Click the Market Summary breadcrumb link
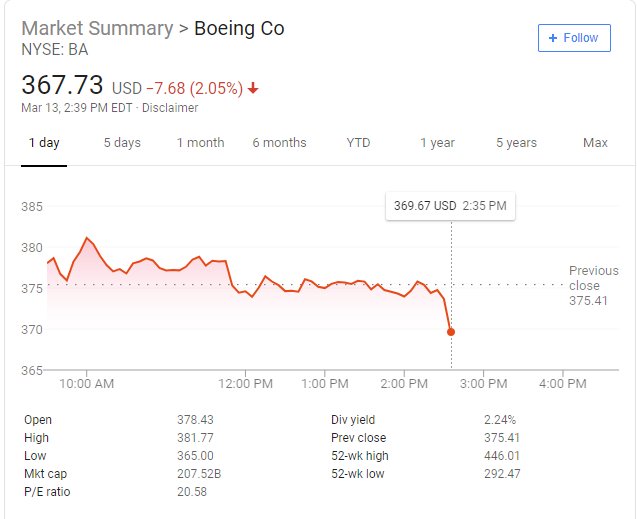637x519 pixels. click(96, 28)
